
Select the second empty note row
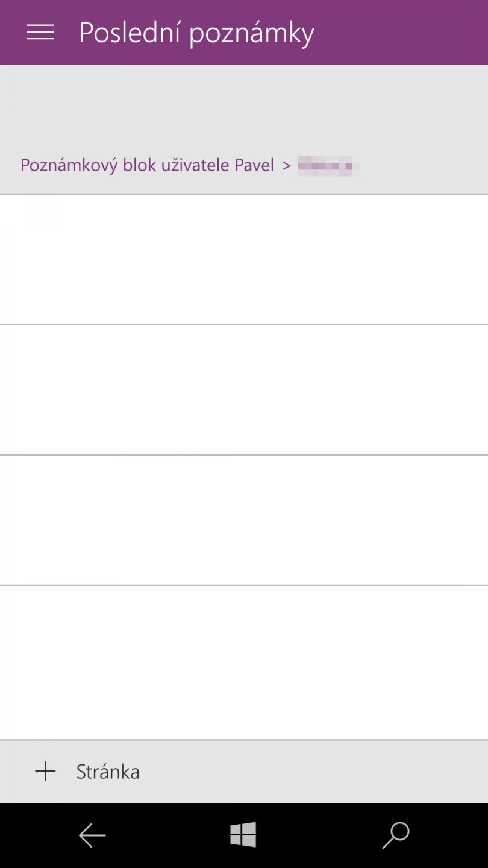[244, 389]
